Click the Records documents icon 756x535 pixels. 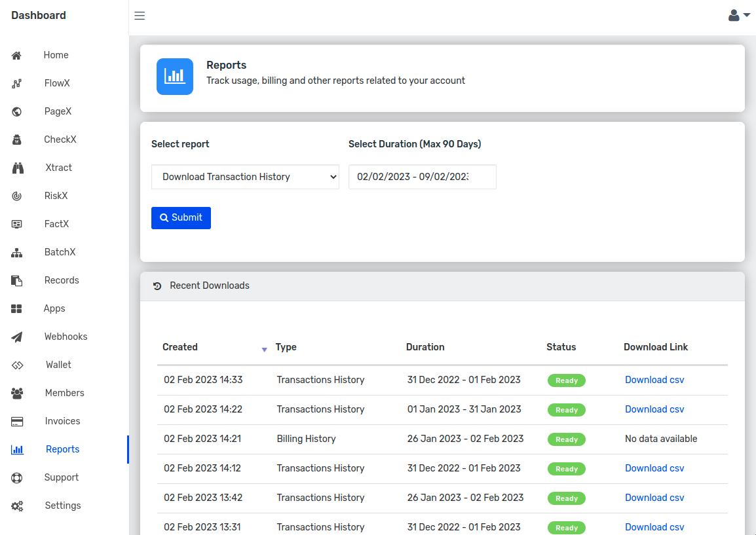(16, 280)
